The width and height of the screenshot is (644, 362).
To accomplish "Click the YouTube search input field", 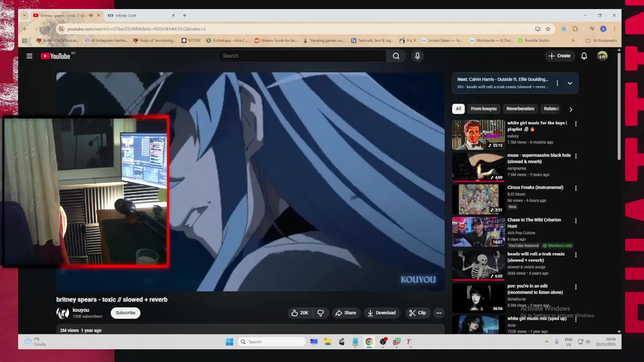I will click(302, 56).
